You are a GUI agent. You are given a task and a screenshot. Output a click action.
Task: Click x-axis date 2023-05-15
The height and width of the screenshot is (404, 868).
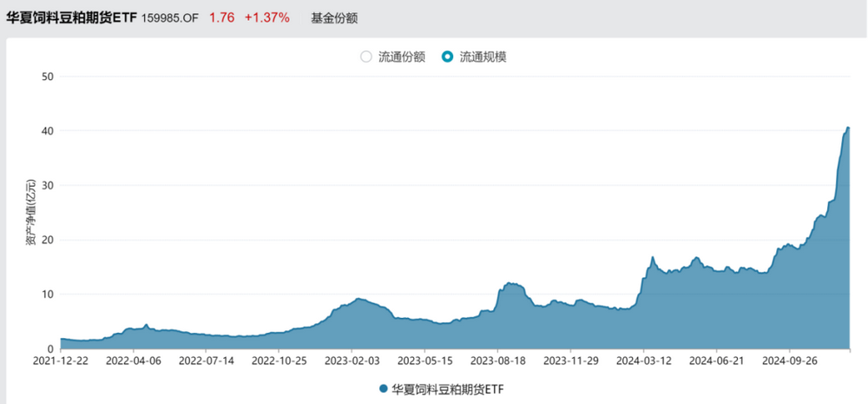pyautogui.click(x=425, y=361)
